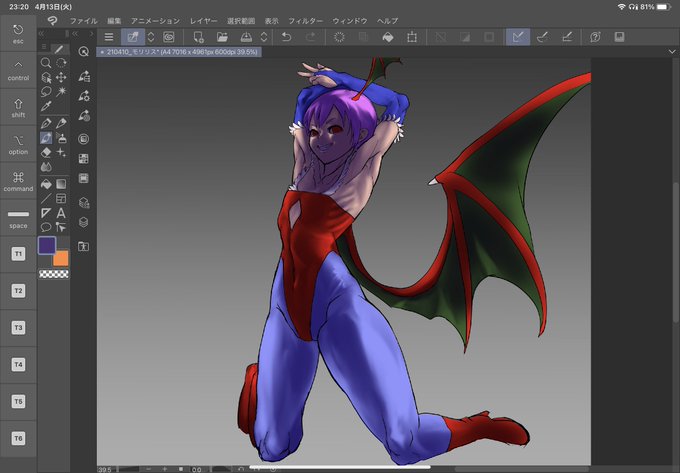Toggle the highlighted snap to ruler button

pyautogui.click(x=518, y=37)
